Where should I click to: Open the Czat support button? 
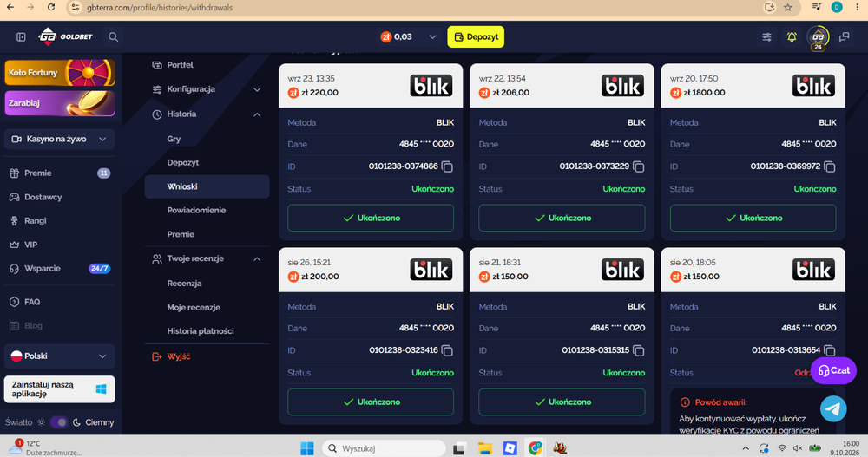(833, 370)
